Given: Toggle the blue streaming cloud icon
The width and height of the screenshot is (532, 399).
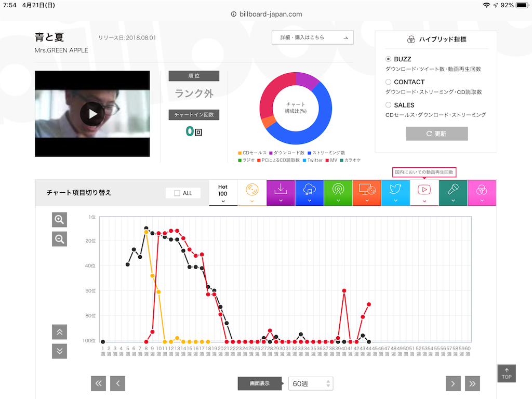Looking at the screenshot, I should pos(310,193).
